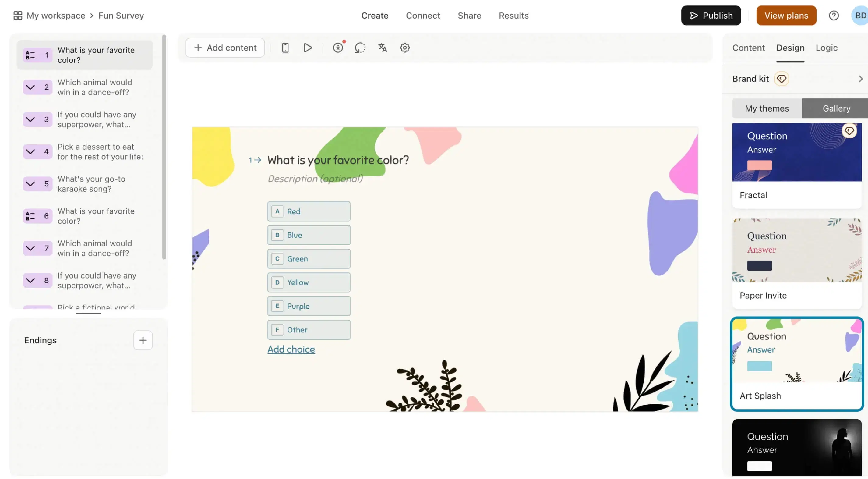Viewport: 868px width, 479px height.
Task: Select choice D Yellow
Action: (x=309, y=282)
